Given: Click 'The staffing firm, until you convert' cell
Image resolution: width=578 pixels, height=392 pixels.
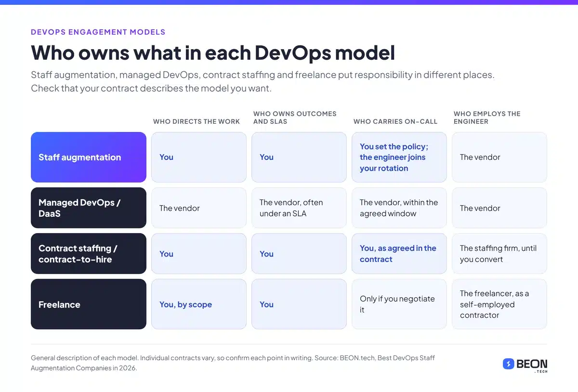Looking at the screenshot, I should tap(499, 254).
